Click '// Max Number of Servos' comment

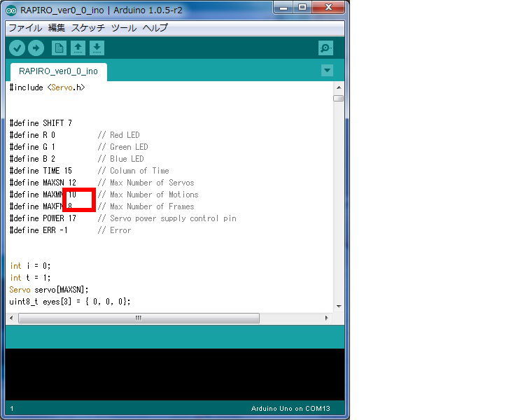point(146,183)
